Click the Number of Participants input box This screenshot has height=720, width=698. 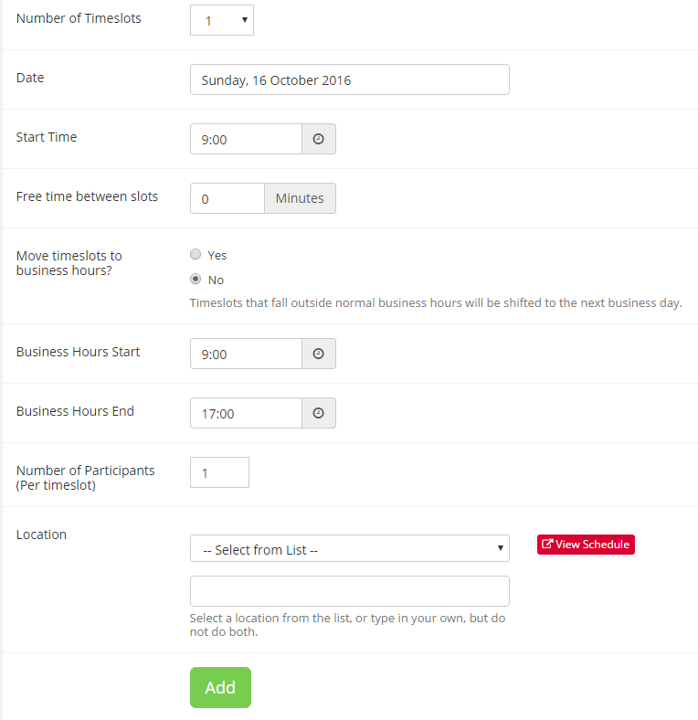click(220, 472)
